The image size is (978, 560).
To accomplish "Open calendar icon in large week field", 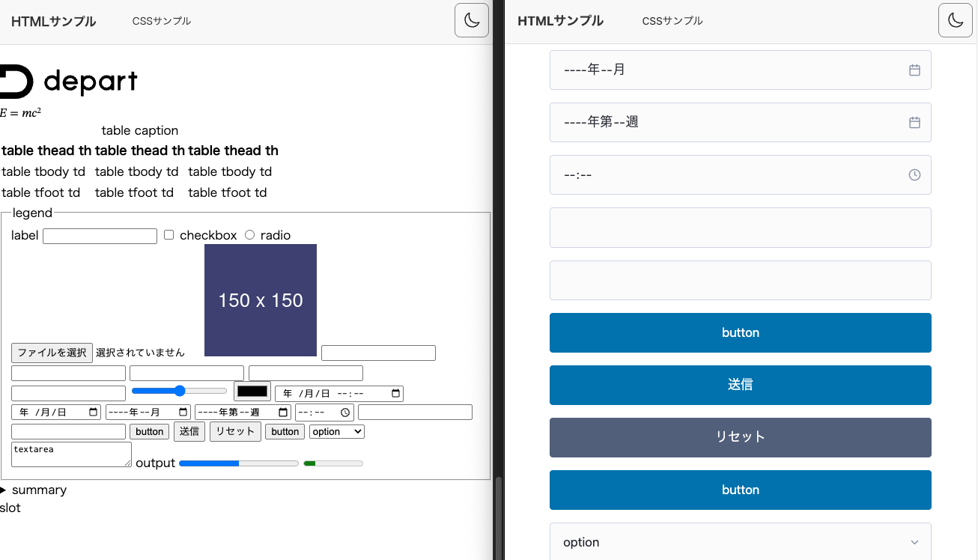I will (x=914, y=122).
